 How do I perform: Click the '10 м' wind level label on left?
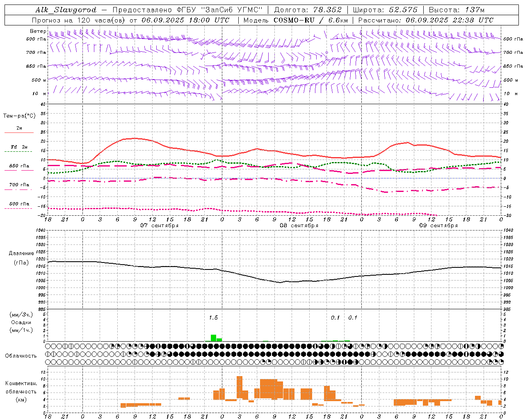[39, 94]
